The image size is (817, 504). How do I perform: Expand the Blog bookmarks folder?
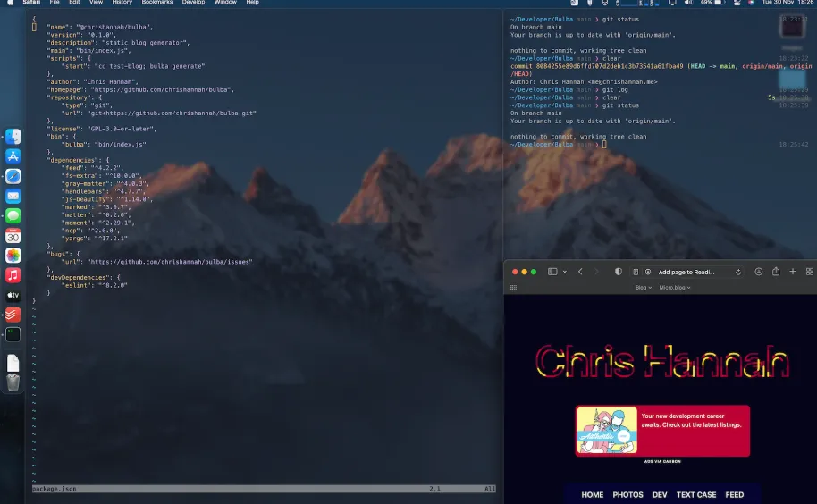click(x=644, y=288)
